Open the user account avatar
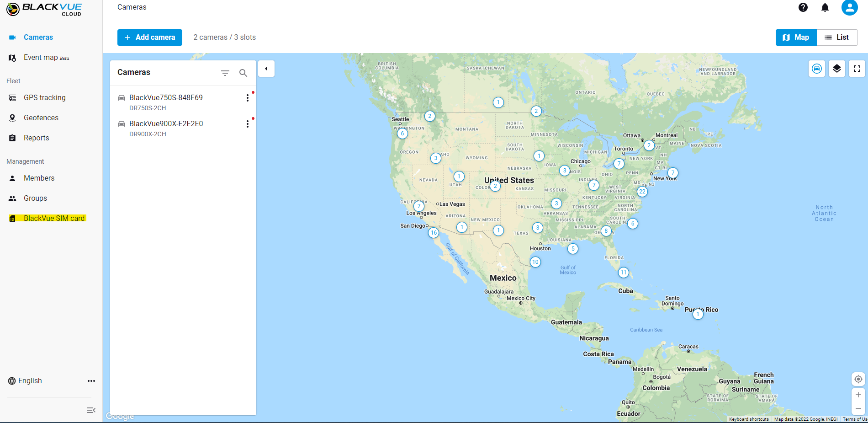Viewport: 868px width, 423px height. coord(849,7)
